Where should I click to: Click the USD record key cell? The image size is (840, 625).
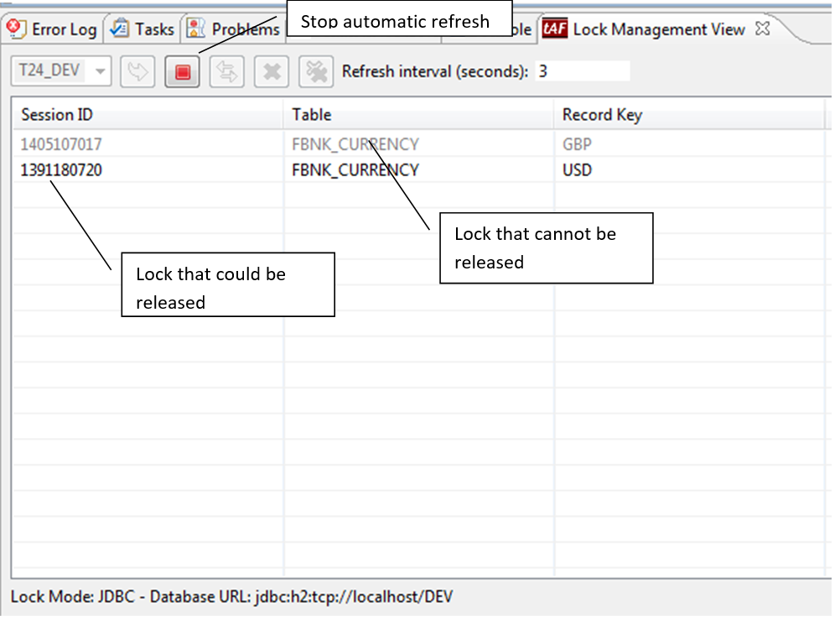577,170
